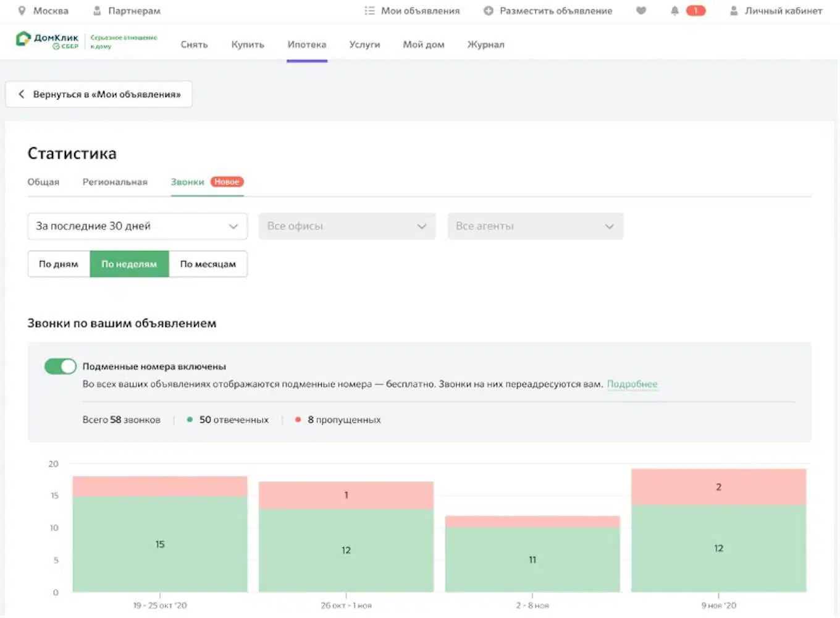Switch to the Звонки tab
Viewport: 840px width, 618px height.
click(x=187, y=182)
